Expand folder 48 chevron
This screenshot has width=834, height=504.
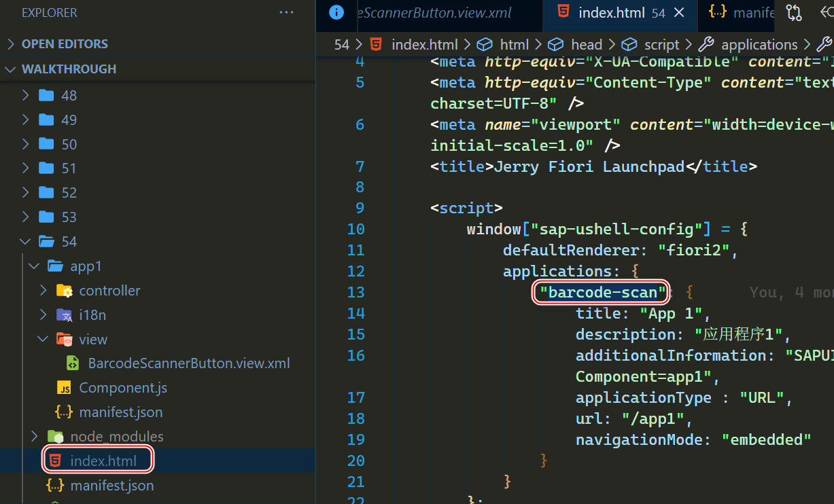tap(25, 95)
